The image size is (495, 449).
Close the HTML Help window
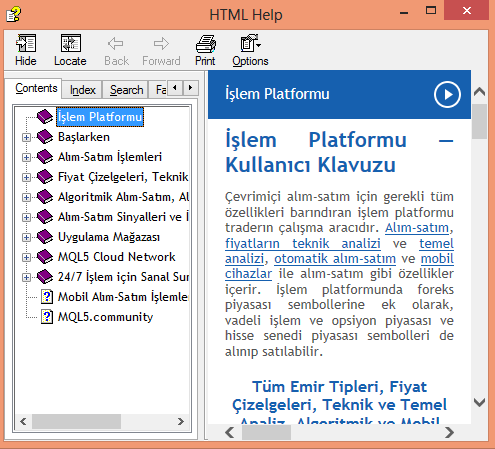tap(467, 11)
